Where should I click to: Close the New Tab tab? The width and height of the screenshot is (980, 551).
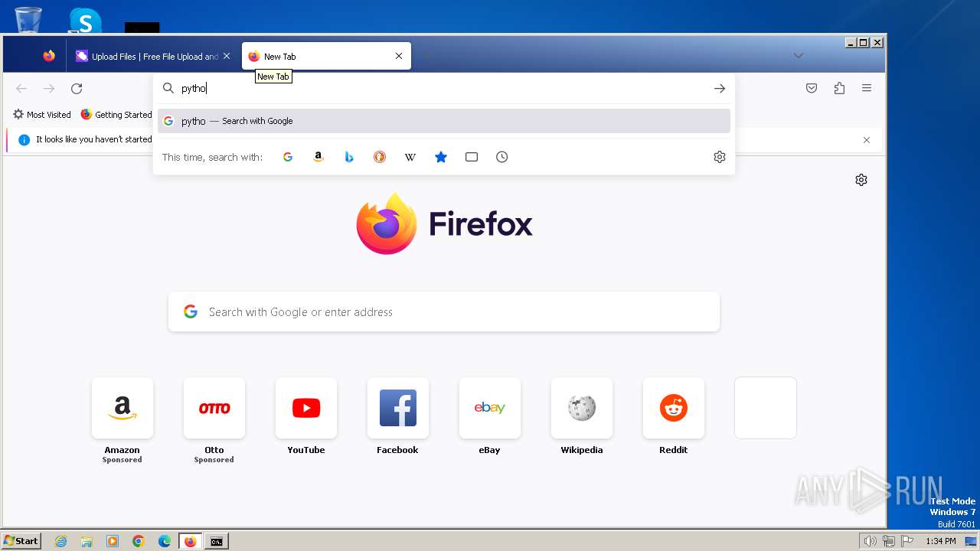(x=399, y=56)
